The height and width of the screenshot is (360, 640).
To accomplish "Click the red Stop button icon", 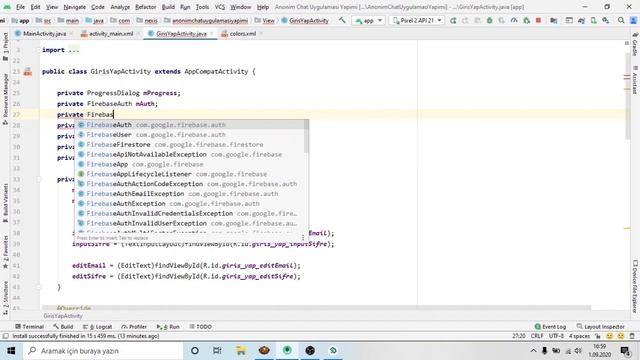I will tap(538, 20).
